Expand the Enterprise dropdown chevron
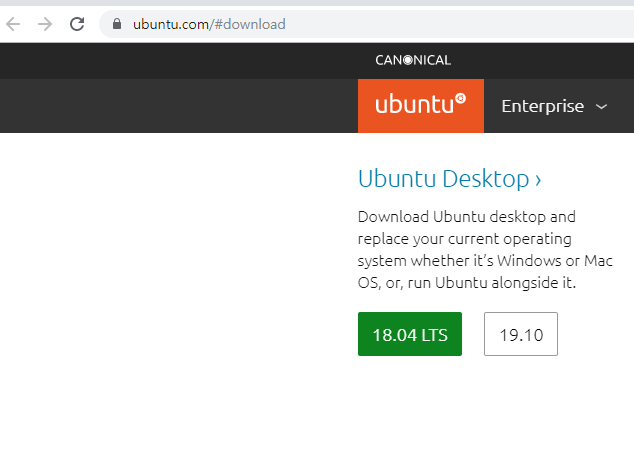The width and height of the screenshot is (634, 450). 602,107
